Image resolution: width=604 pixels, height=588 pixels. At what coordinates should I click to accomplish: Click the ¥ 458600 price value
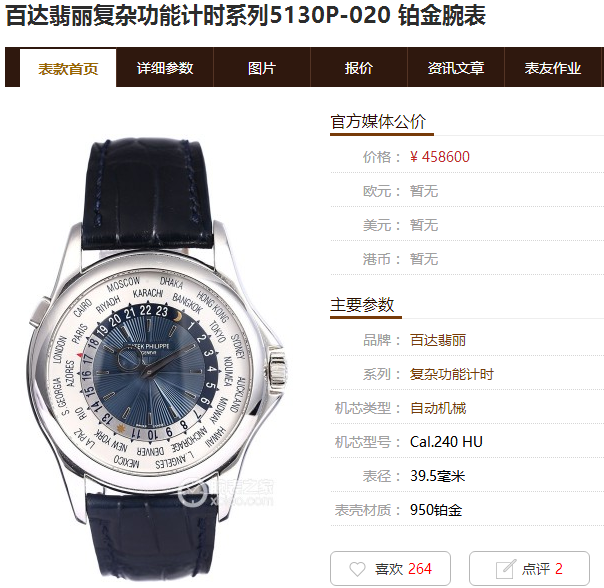[440, 157]
